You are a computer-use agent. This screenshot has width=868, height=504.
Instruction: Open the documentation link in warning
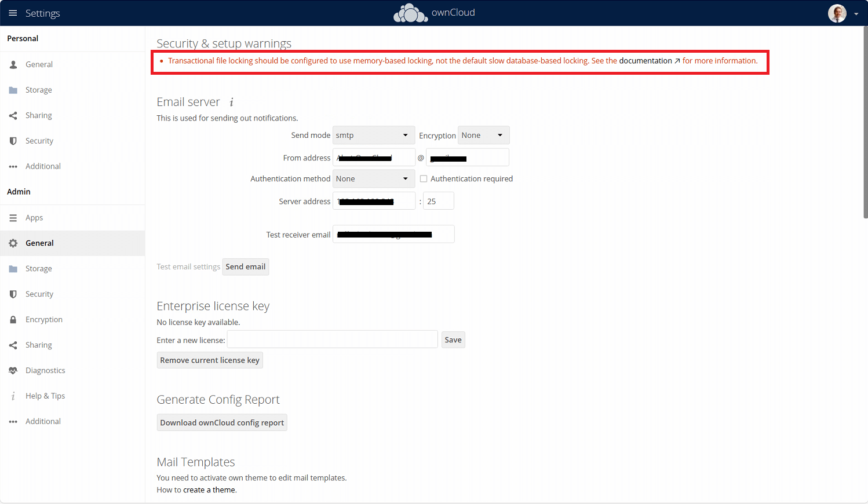[650, 61]
